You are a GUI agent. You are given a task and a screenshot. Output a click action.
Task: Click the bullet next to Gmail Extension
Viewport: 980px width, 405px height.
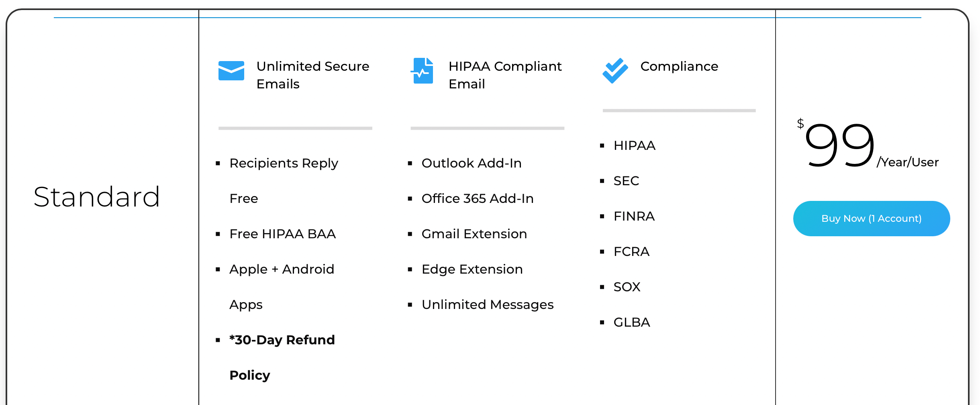coord(410,233)
